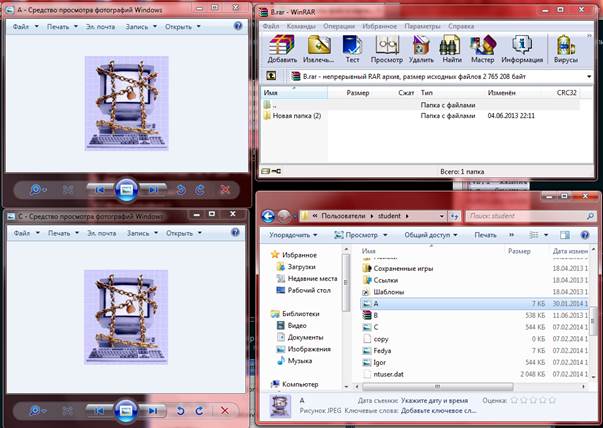Click Извлечь icon in WinRAR toolbar

[x=318, y=49]
